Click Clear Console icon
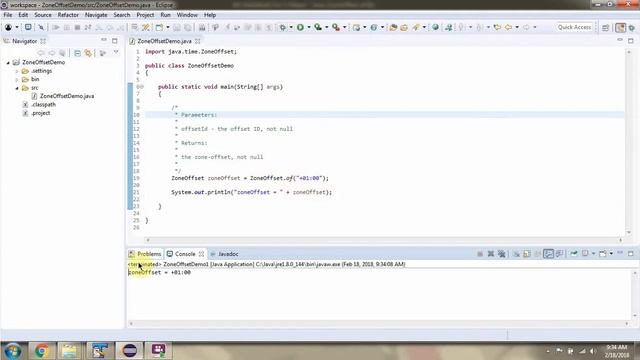 coord(516,254)
